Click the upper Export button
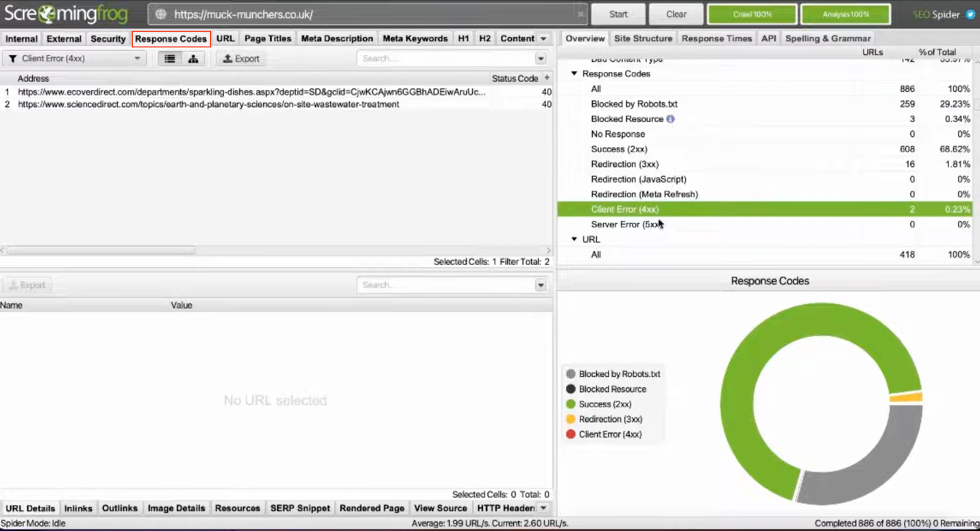980x531 pixels. pos(242,59)
